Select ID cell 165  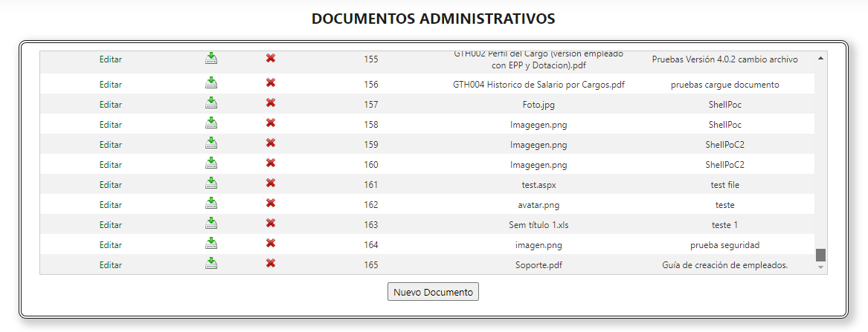371,264
